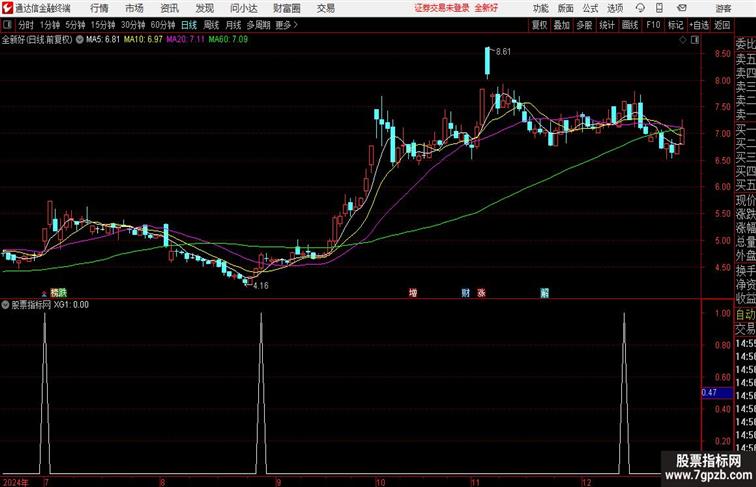
Task: Switch to the 60分钟 period tab
Action: (163, 25)
